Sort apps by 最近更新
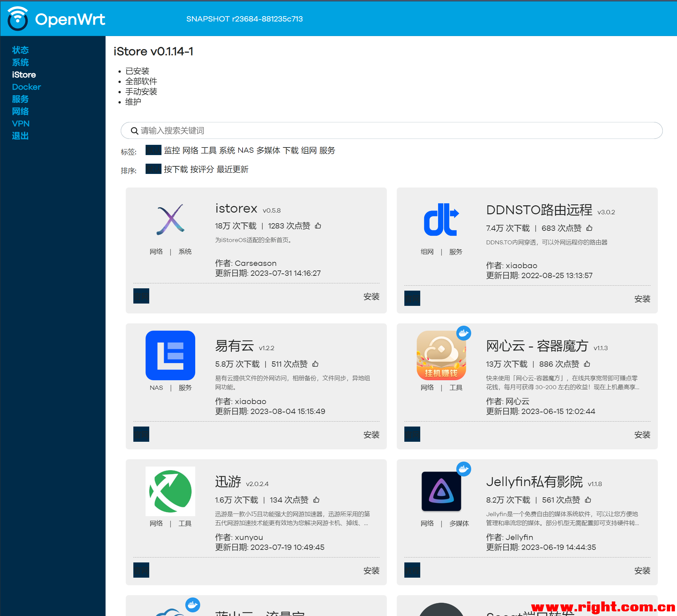Viewport: 677px width, 616px height. click(232, 169)
